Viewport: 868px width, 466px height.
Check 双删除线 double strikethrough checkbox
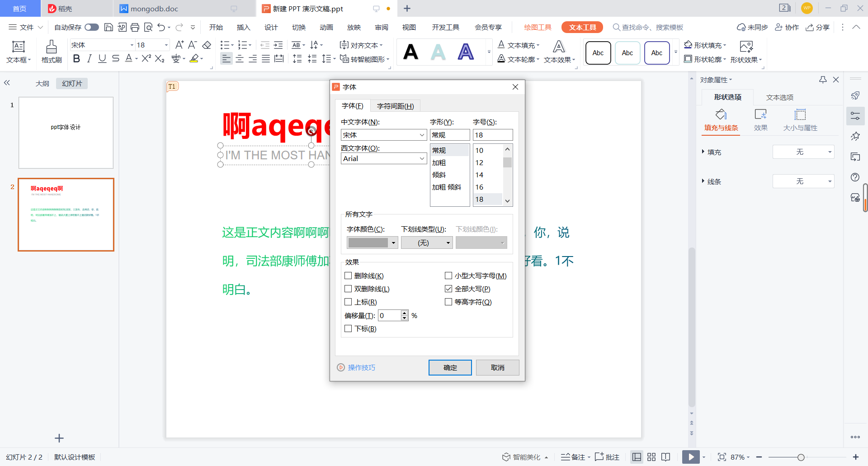click(x=348, y=289)
